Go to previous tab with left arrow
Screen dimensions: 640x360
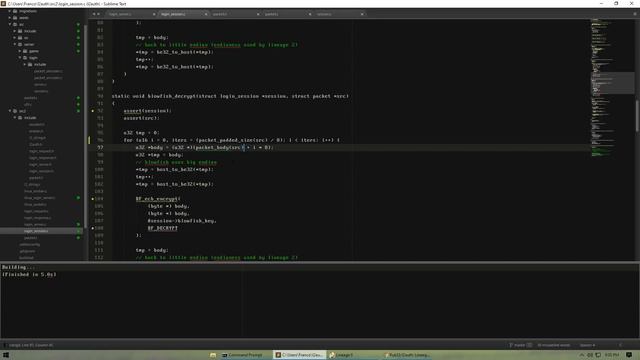(x=94, y=14)
